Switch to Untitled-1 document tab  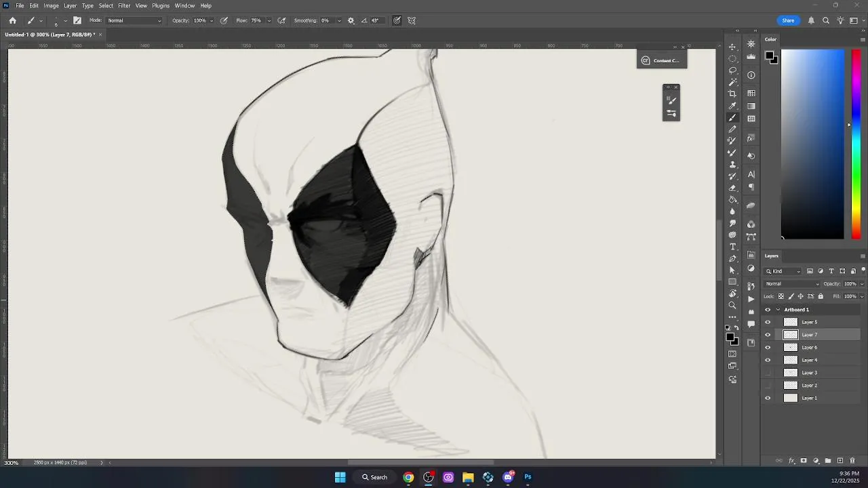(x=50, y=35)
